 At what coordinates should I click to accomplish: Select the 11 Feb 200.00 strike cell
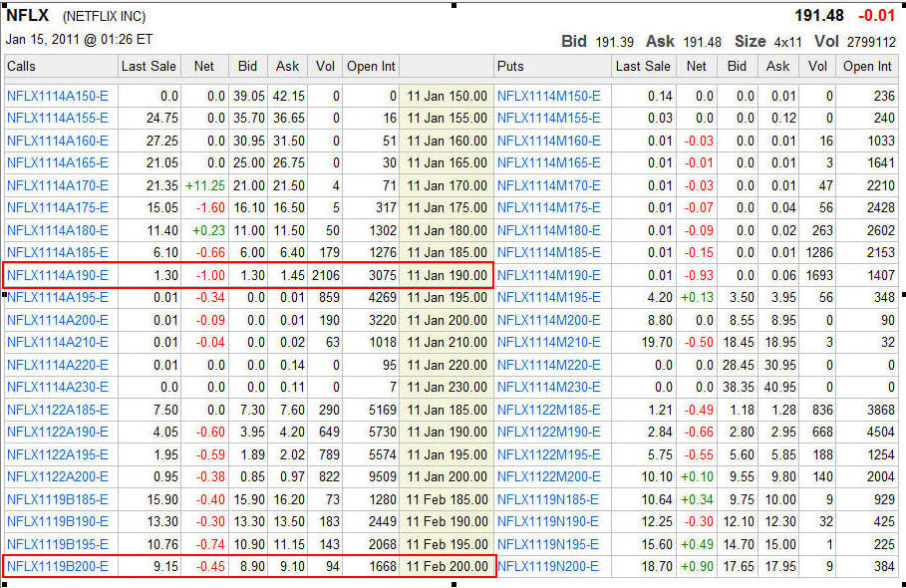[x=448, y=566]
